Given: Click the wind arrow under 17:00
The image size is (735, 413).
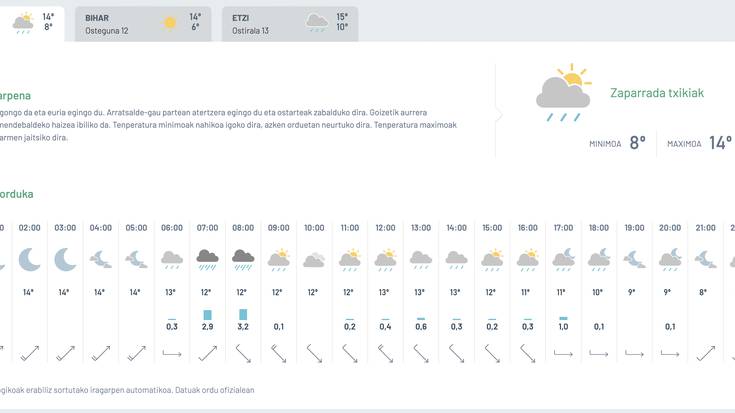Looking at the screenshot, I should 563,353.
